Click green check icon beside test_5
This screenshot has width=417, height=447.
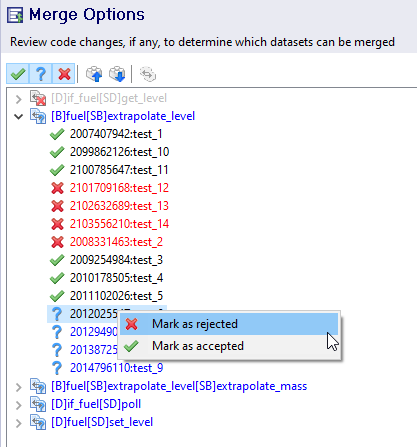point(57,296)
